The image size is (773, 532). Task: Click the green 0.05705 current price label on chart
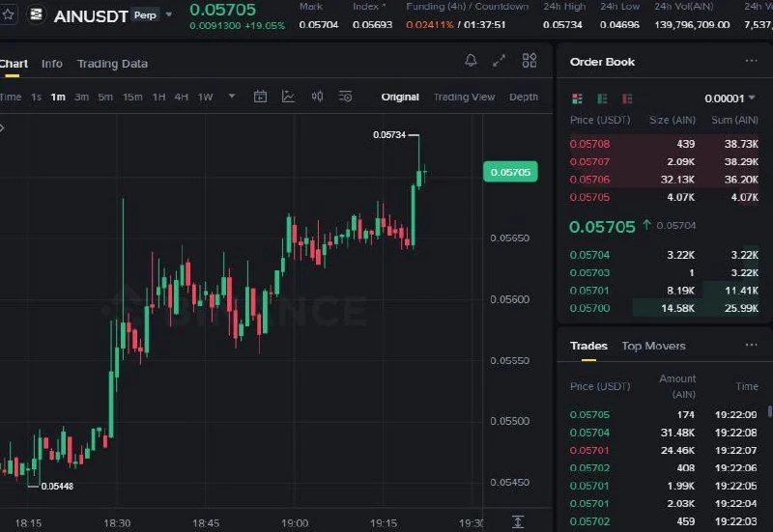[510, 172]
